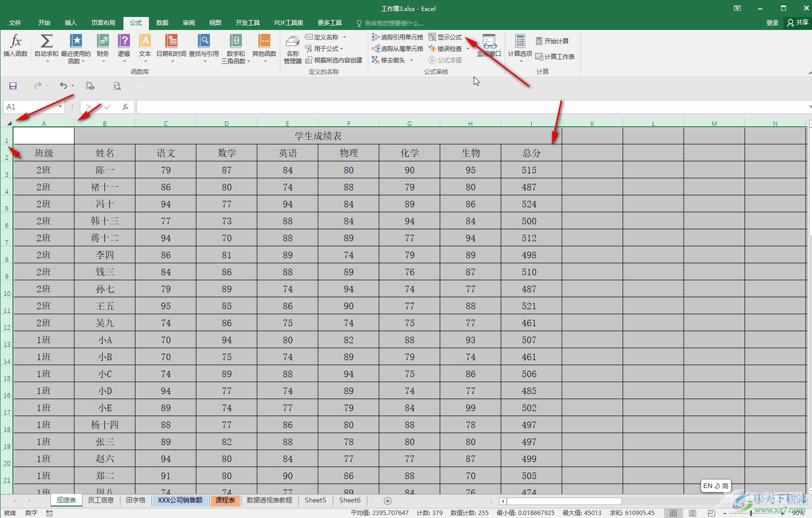Open the Financial (财务) functions icon
The height and width of the screenshot is (518, 812).
(x=103, y=41)
